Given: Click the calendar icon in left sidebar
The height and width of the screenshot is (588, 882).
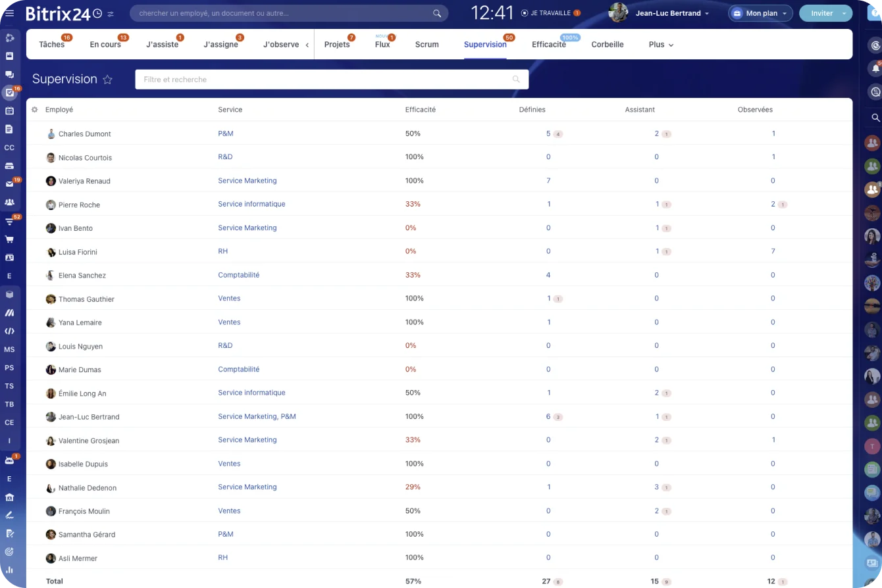Looking at the screenshot, I should (x=9, y=111).
